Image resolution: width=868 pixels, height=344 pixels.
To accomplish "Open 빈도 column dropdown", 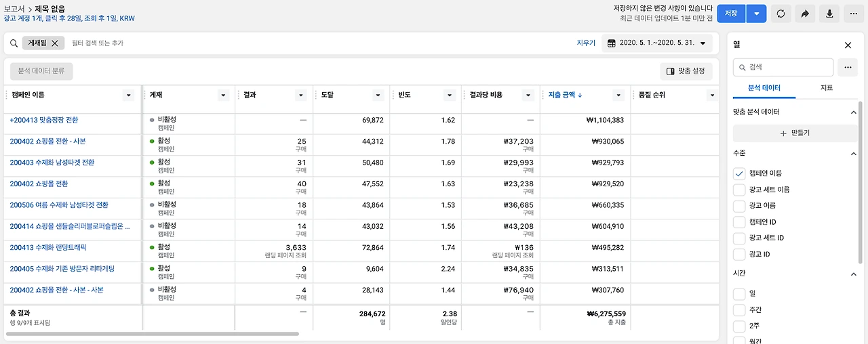I will [449, 95].
